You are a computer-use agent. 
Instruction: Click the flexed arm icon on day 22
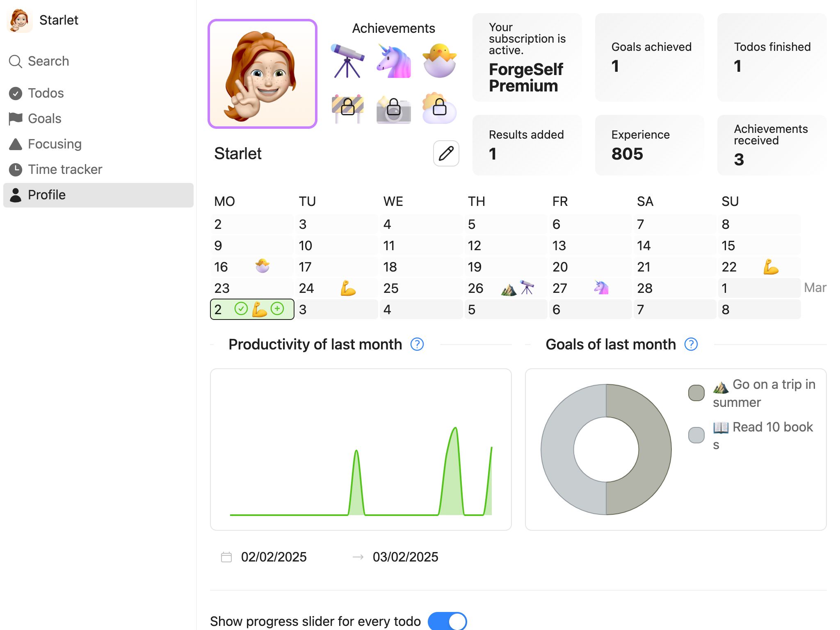771,267
